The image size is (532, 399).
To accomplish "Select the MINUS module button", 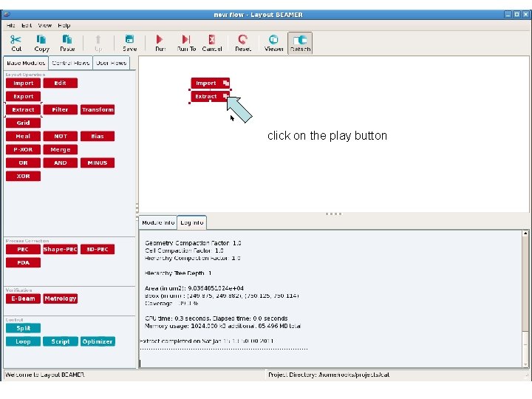I will (x=98, y=163).
